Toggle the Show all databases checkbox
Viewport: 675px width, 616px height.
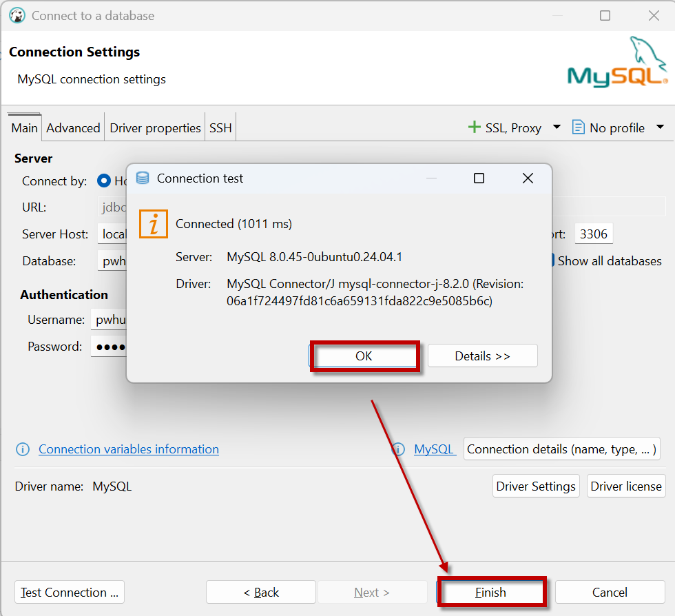coord(552,261)
